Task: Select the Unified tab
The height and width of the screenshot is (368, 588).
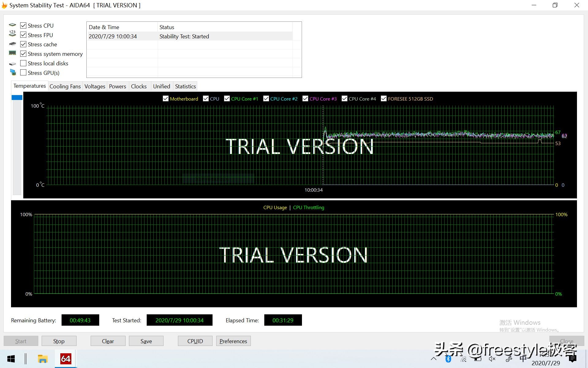Action: click(162, 86)
